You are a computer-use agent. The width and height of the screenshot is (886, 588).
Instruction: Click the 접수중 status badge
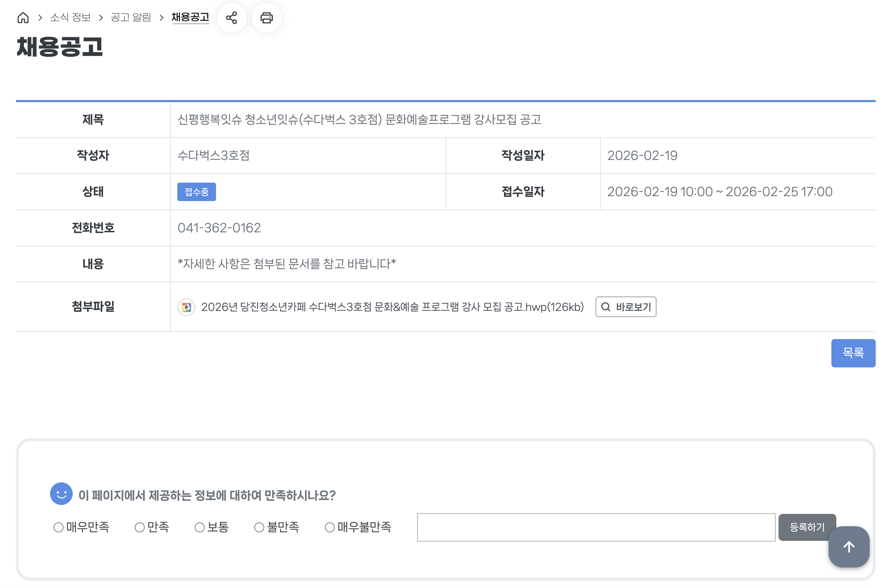point(196,192)
